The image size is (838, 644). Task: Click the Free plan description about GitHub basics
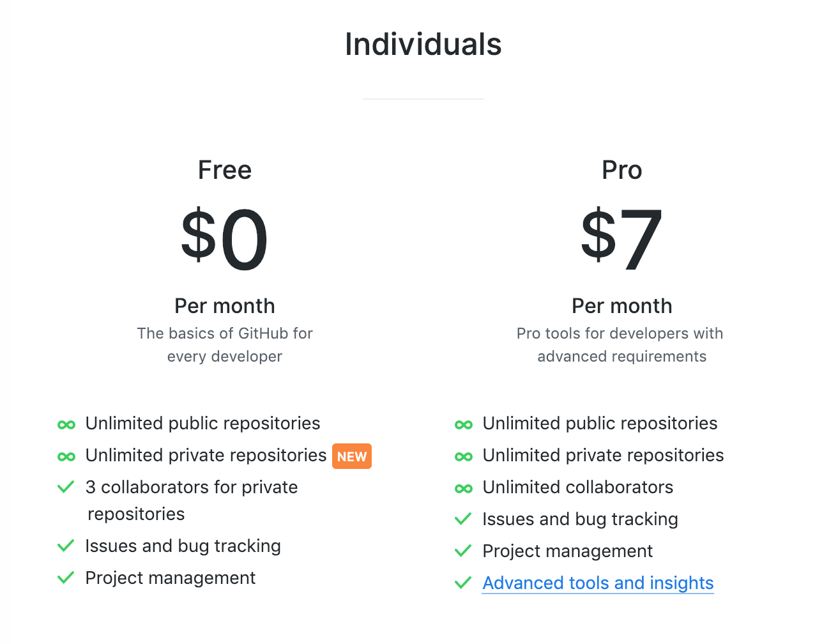225,345
